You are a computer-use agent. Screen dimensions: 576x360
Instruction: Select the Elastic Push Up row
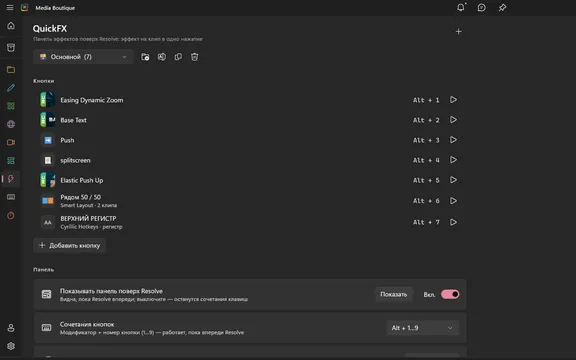click(x=250, y=180)
